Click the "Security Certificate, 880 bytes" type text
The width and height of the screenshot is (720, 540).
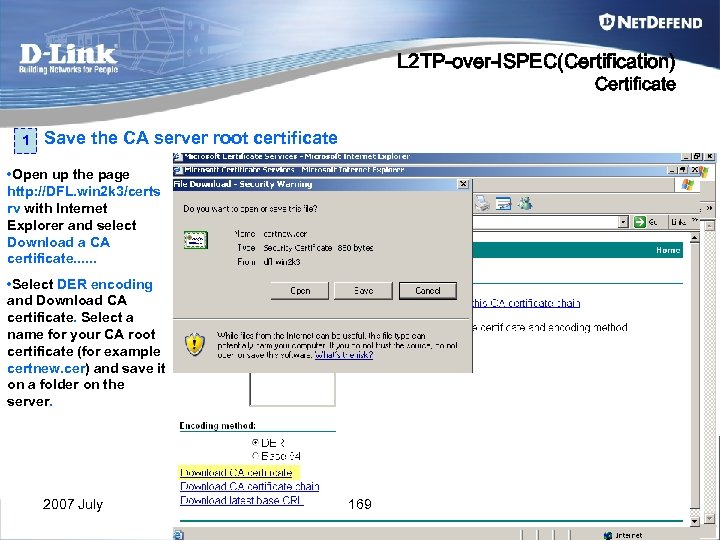[x=318, y=248]
